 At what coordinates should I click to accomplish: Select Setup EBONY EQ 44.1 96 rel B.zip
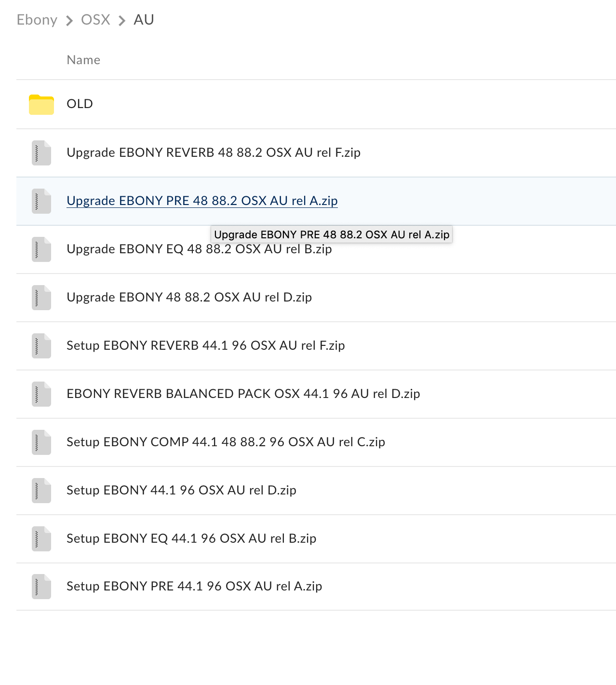coord(191,538)
